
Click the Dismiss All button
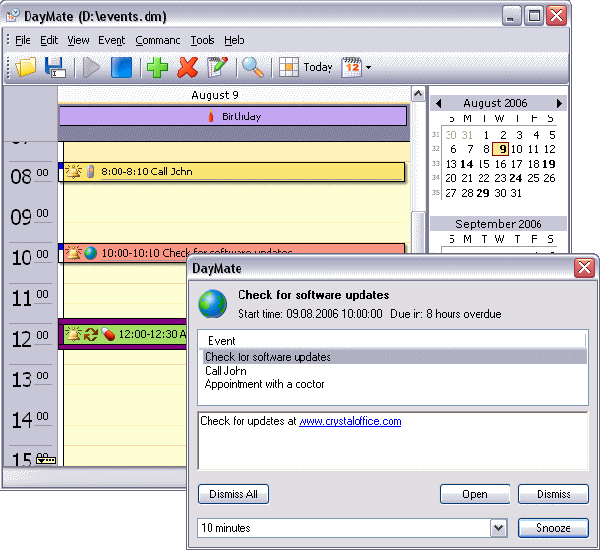coord(233,494)
